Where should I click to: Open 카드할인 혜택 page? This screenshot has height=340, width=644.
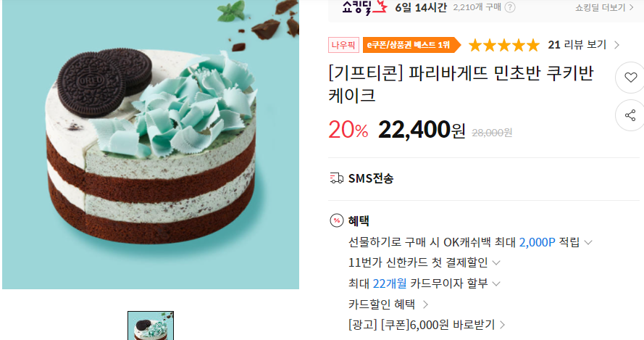tap(388, 304)
